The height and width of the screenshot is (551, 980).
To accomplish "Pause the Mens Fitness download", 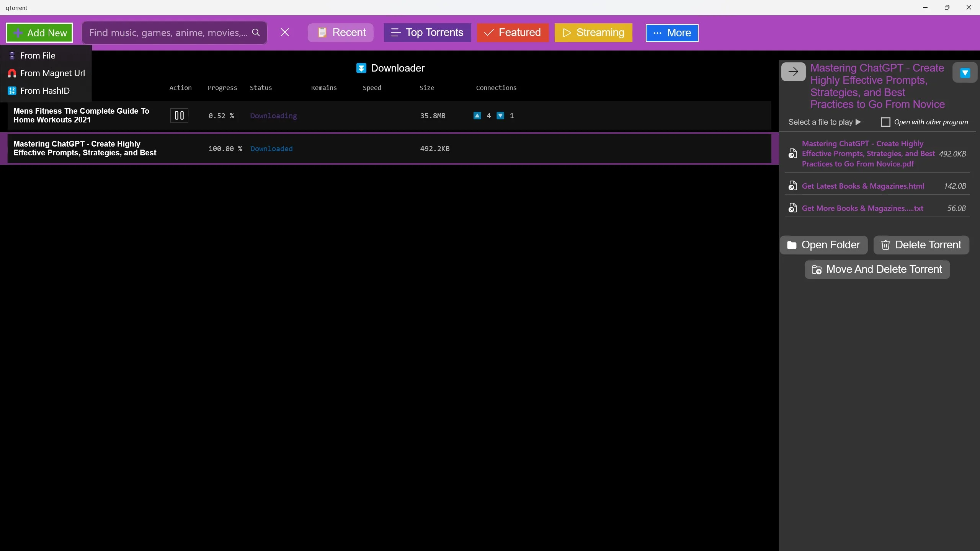I will 179,116.
